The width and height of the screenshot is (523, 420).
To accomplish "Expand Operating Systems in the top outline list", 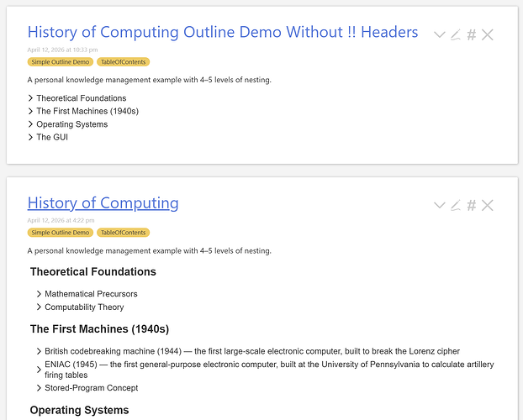I will (x=31, y=124).
